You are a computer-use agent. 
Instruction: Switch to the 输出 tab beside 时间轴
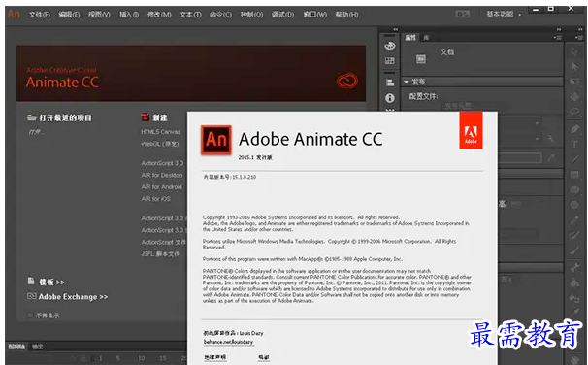coord(38,347)
